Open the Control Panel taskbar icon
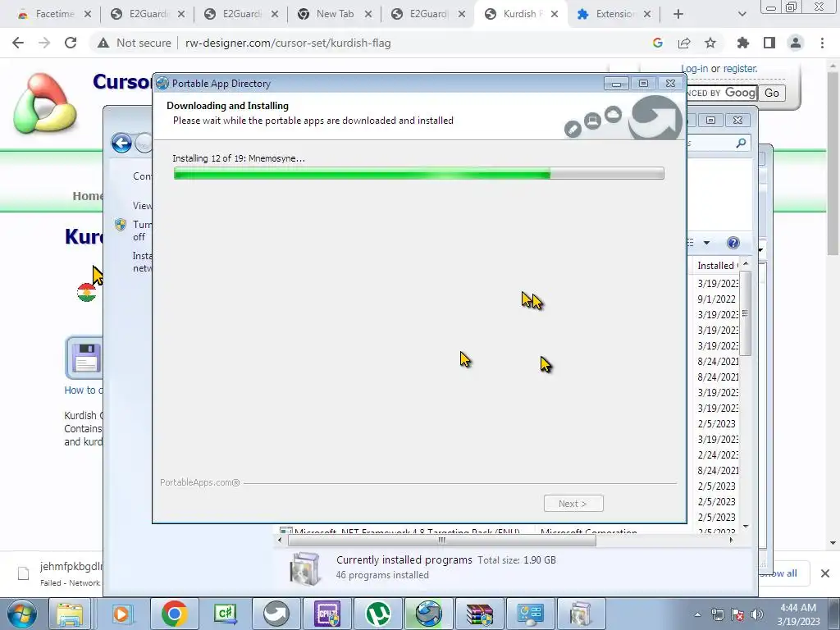 (531, 614)
